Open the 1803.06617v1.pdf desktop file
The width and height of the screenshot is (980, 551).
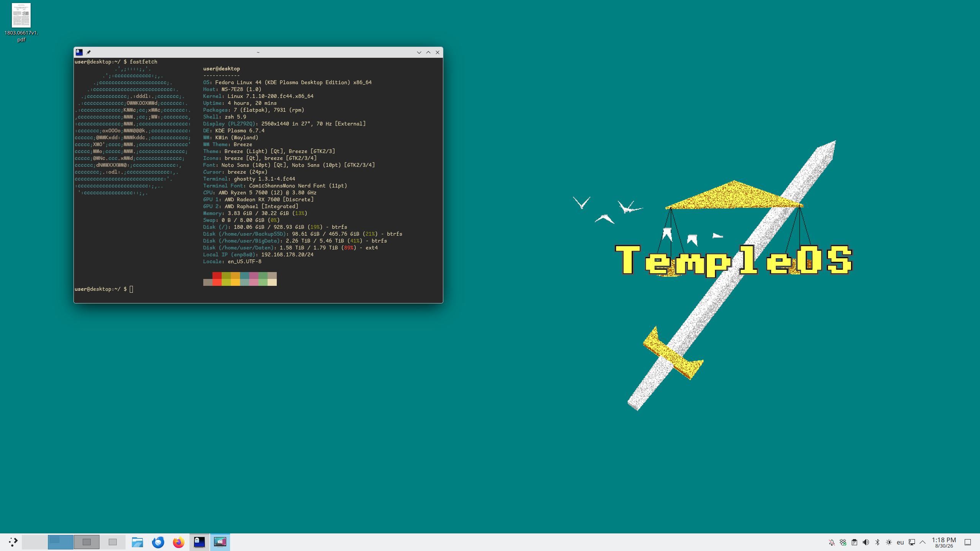(21, 23)
